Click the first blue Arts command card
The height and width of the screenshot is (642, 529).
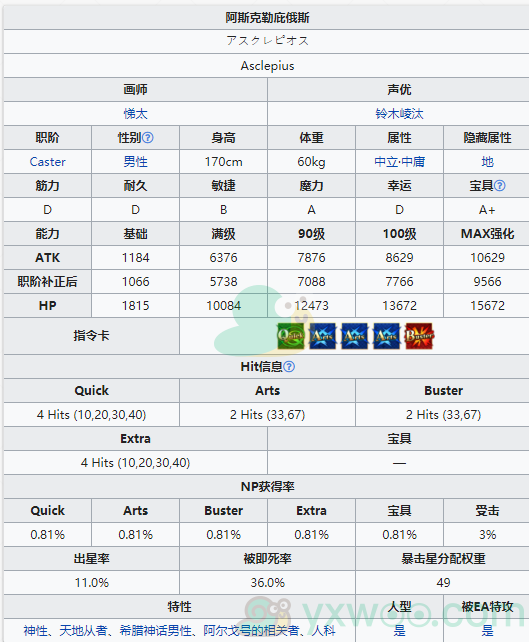323,336
